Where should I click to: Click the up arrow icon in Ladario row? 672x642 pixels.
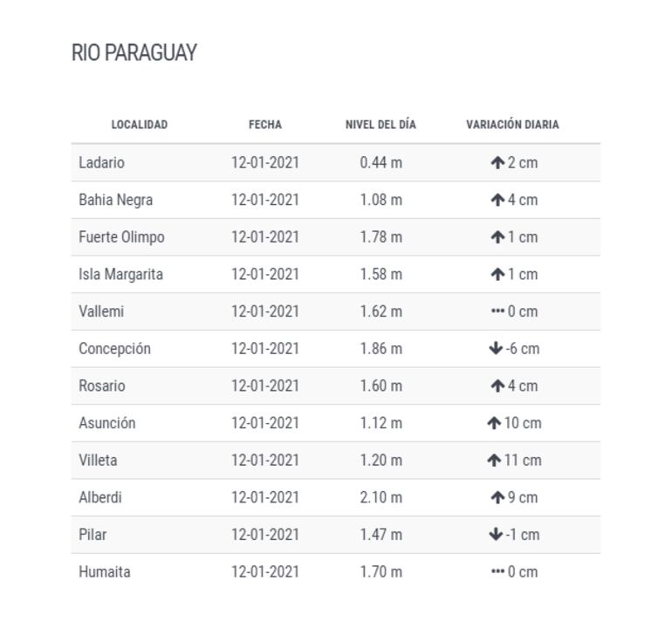[497, 163]
